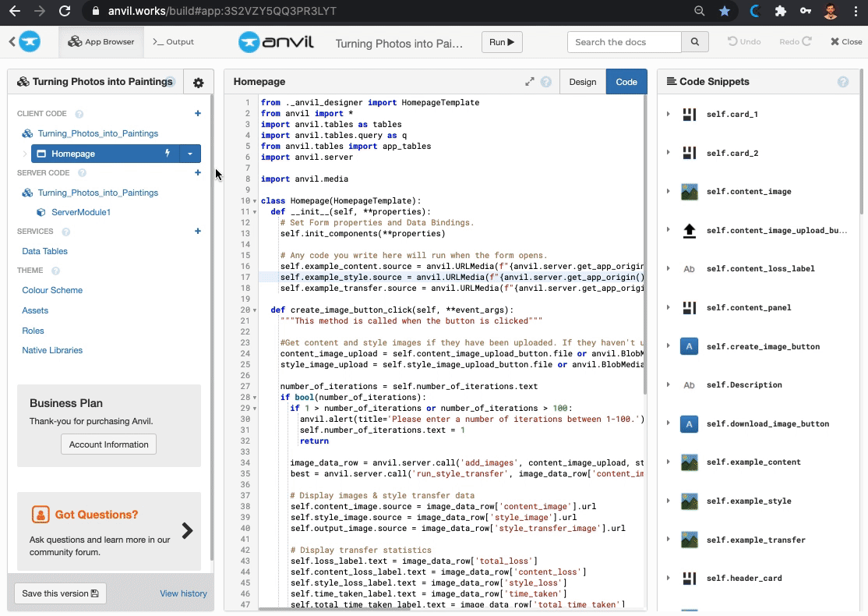This screenshot has width=868, height=616.
Task: Bookmark the page with the star icon
Action: pos(725,12)
